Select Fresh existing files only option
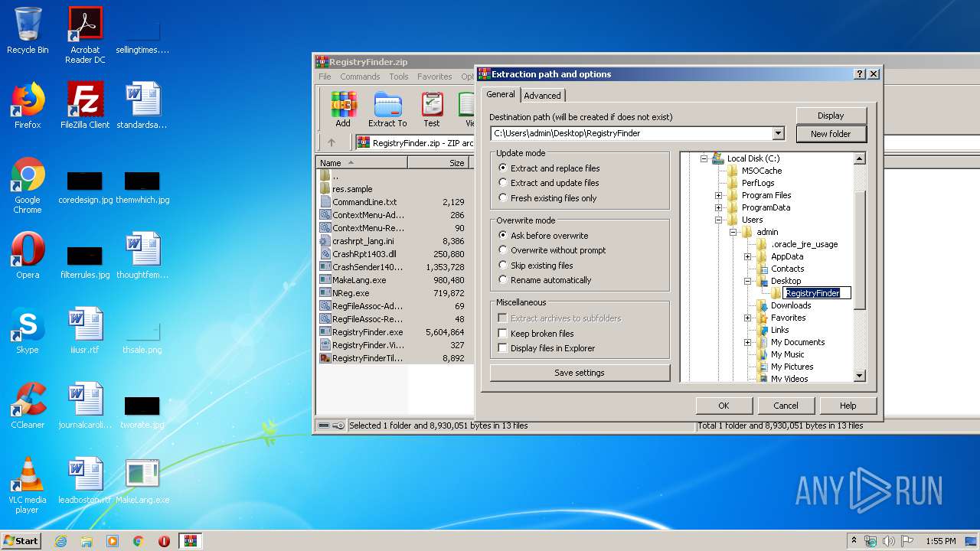This screenshot has width=980, height=551. pos(547,198)
